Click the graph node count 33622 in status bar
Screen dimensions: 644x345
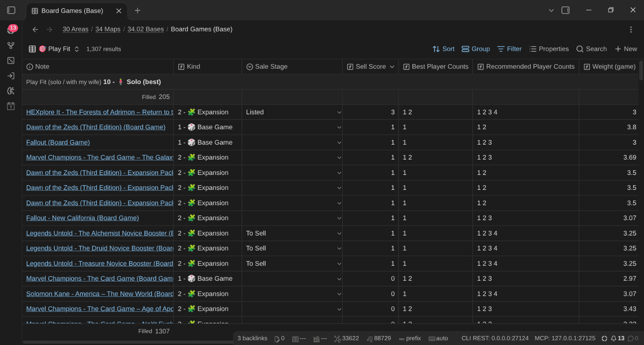(346, 339)
